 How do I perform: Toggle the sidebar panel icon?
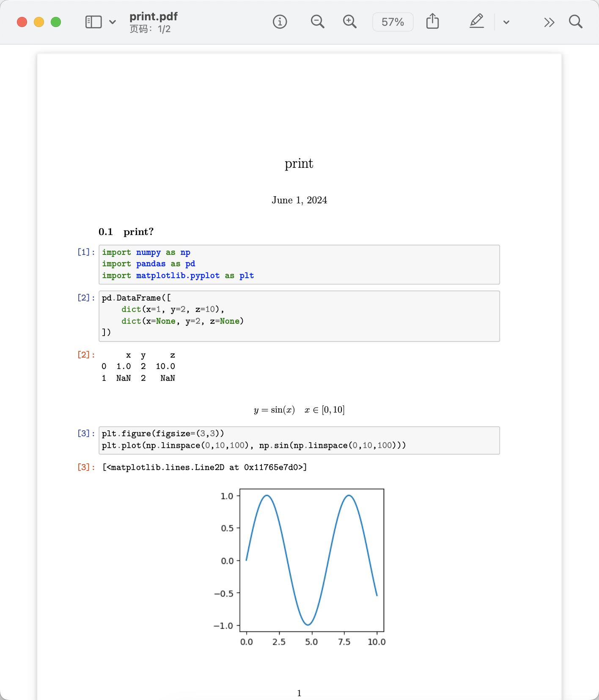click(93, 22)
